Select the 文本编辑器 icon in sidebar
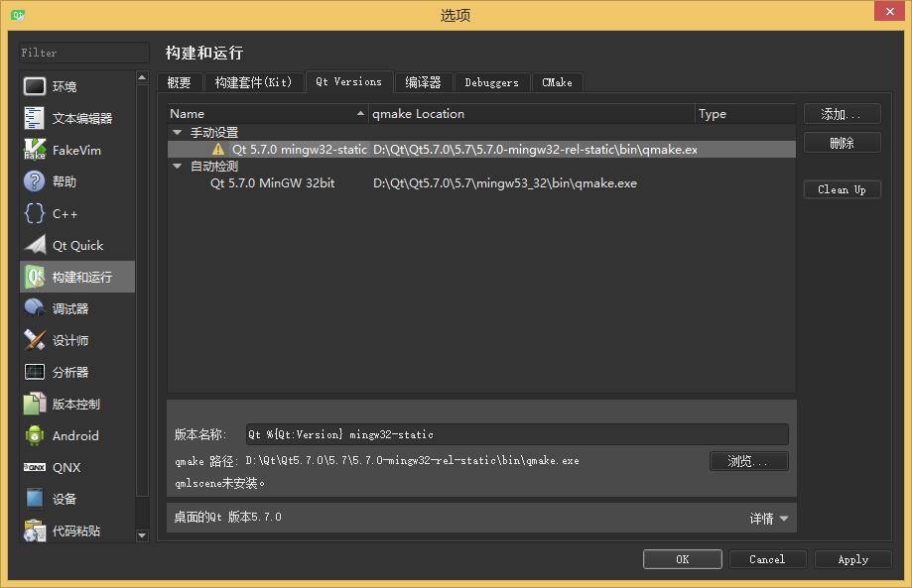The image size is (912, 588). [x=35, y=118]
